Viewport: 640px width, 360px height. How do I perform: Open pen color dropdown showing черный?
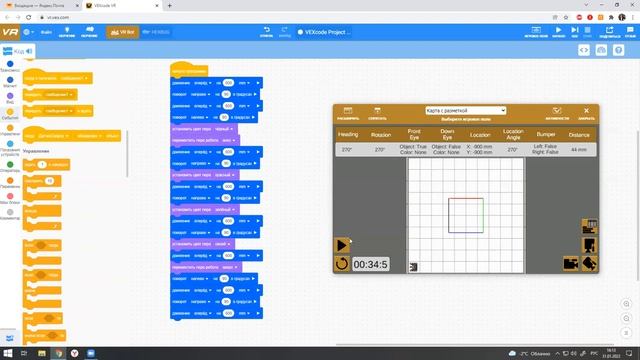(224, 129)
